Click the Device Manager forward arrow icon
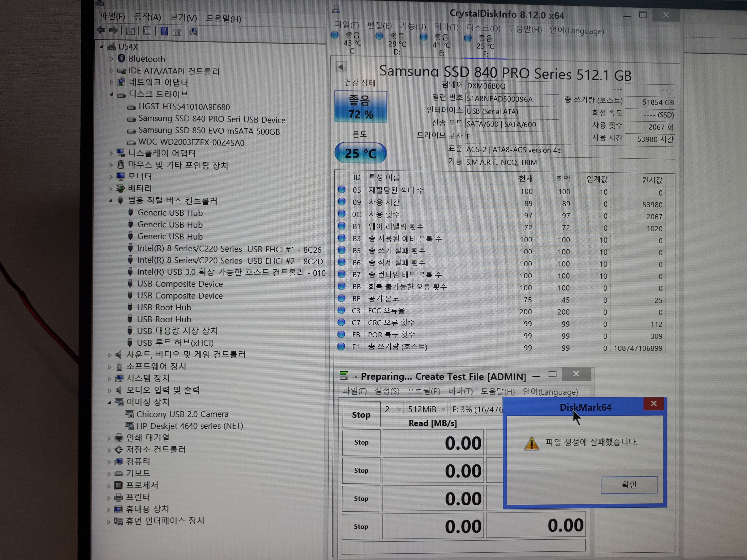The image size is (747, 560). [x=113, y=31]
